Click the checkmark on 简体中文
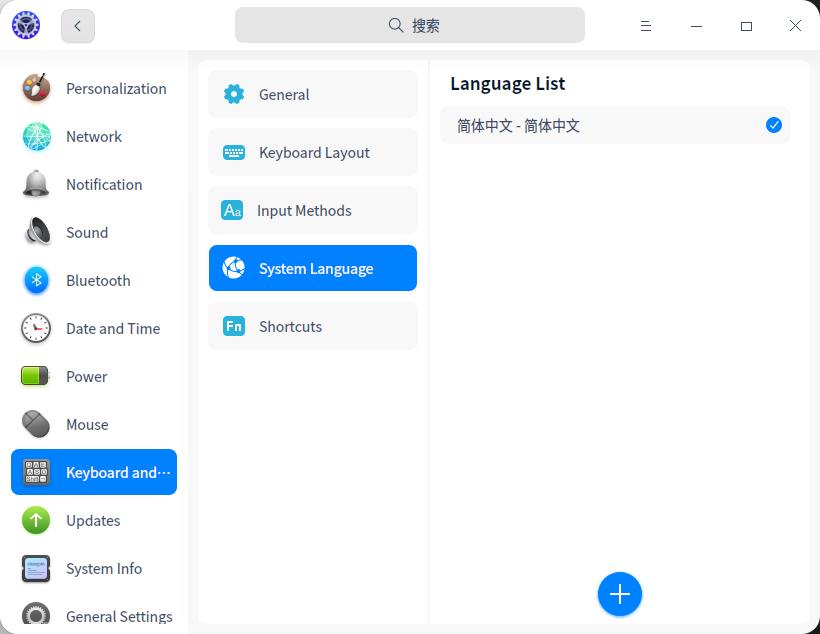This screenshot has height=634, width=820. [x=773, y=125]
